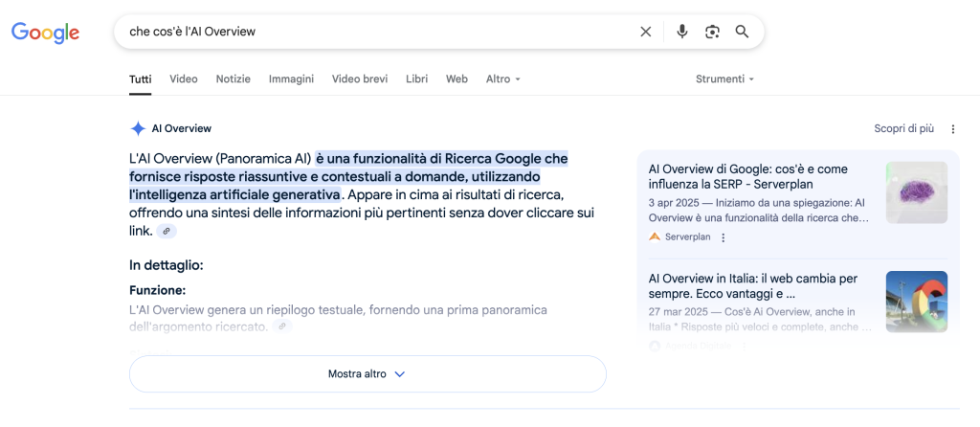Clear the search query with X icon
The width and height of the screenshot is (980, 427).
pyautogui.click(x=646, y=32)
